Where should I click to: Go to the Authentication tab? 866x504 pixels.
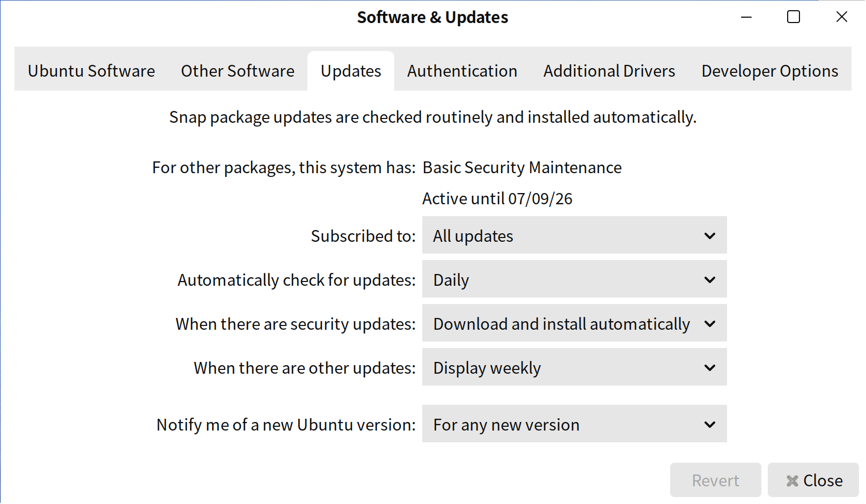pyautogui.click(x=462, y=71)
